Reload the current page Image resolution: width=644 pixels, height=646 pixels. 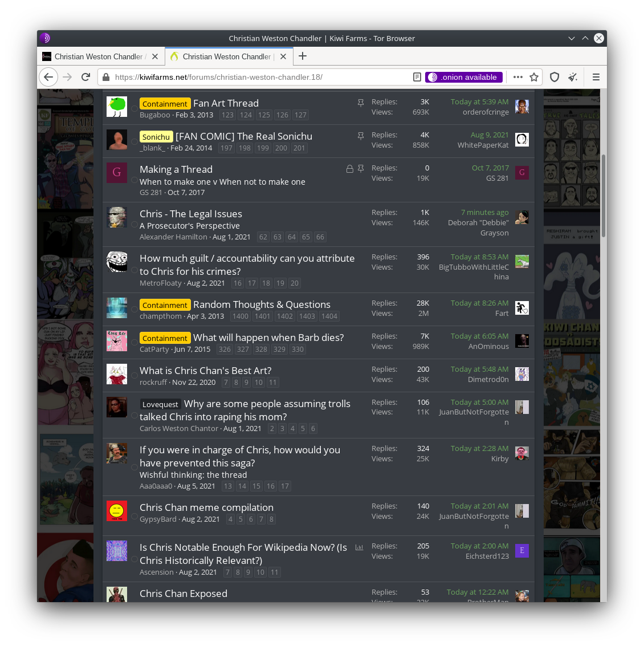(x=85, y=77)
